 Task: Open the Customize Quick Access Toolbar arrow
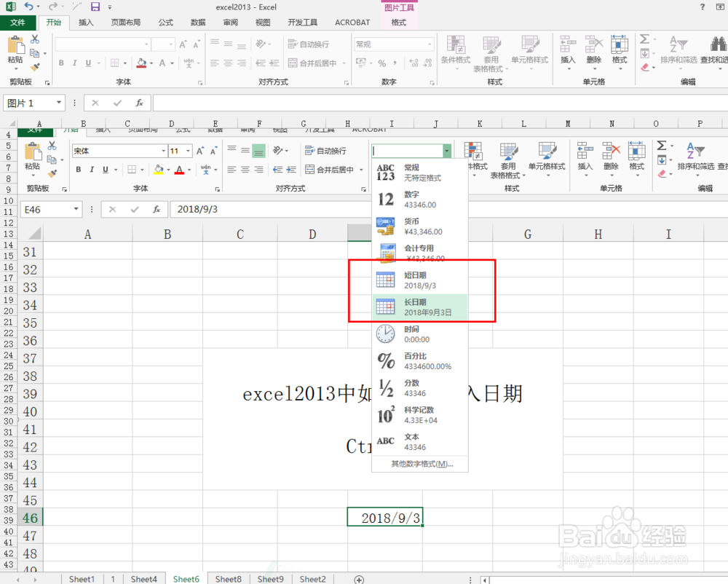110,7
